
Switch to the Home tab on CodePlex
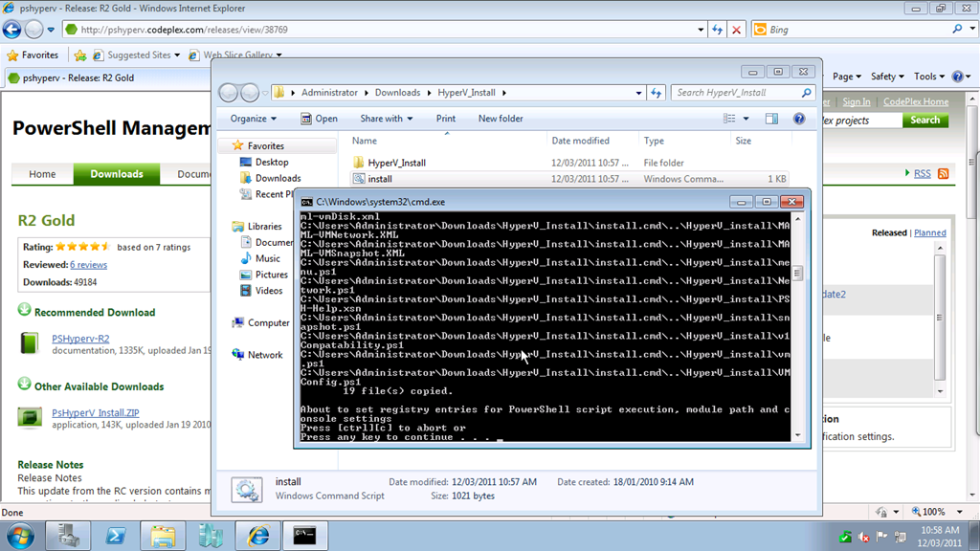(x=42, y=174)
